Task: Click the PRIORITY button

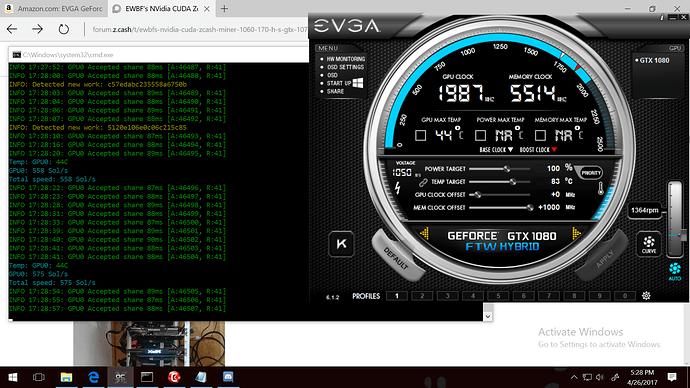Action: pos(591,173)
